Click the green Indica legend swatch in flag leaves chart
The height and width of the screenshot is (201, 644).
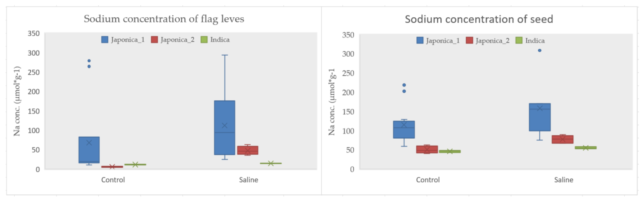point(204,40)
